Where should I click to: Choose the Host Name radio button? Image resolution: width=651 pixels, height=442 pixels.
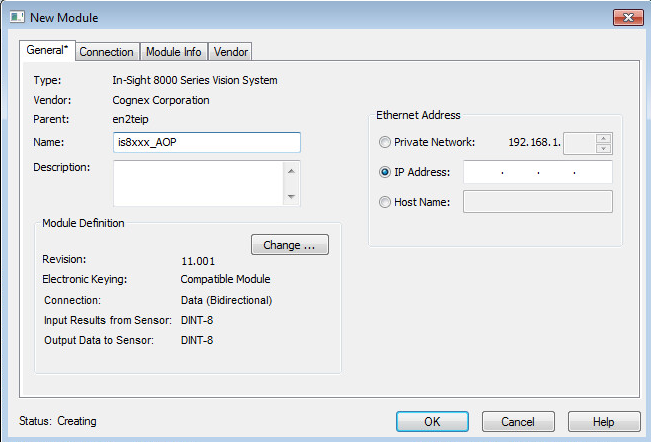385,202
